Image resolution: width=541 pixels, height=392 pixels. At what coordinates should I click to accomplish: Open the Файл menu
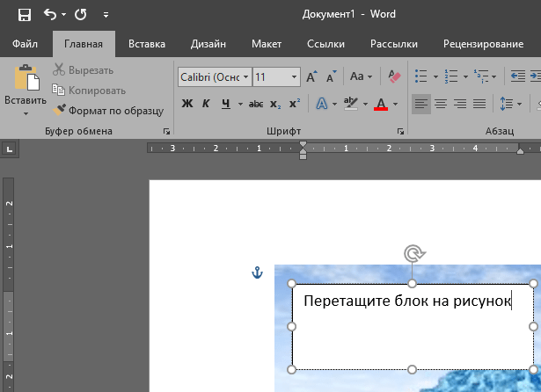(x=25, y=44)
